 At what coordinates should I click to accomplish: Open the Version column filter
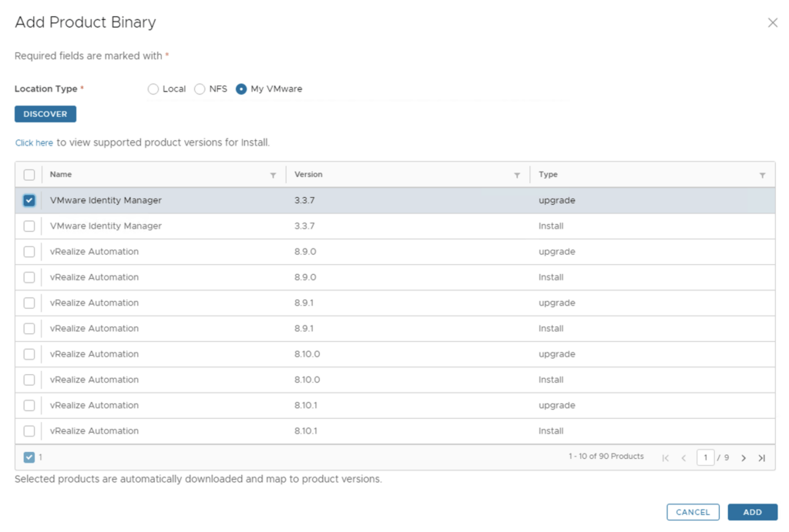coord(517,175)
